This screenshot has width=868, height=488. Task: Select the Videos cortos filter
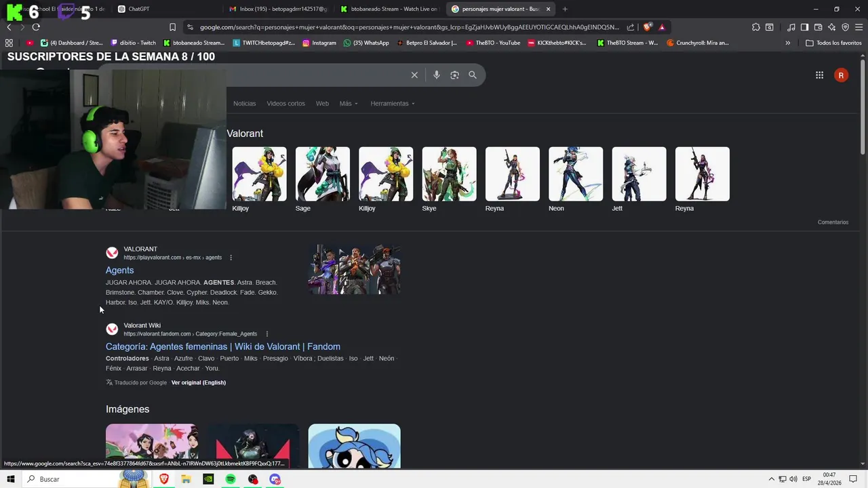285,104
